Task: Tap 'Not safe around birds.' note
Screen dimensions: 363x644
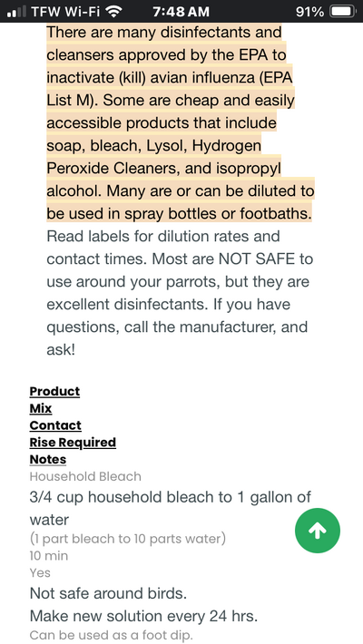Action: [108, 593]
